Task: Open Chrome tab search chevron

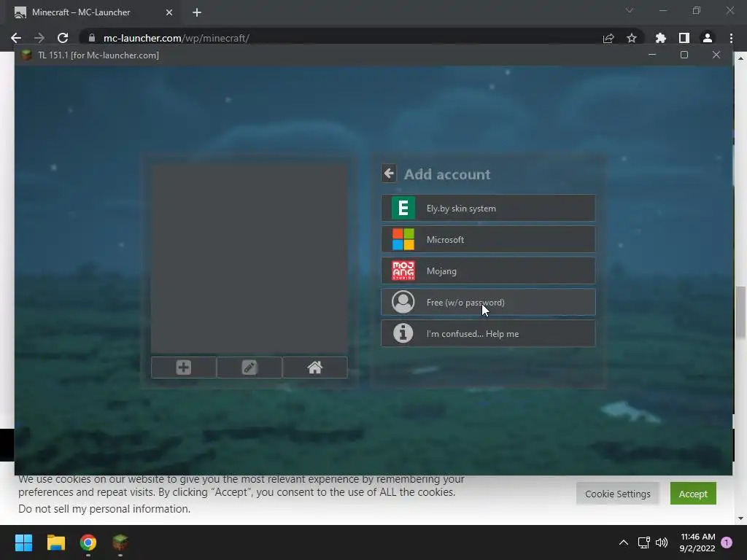Action: coord(630,10)
